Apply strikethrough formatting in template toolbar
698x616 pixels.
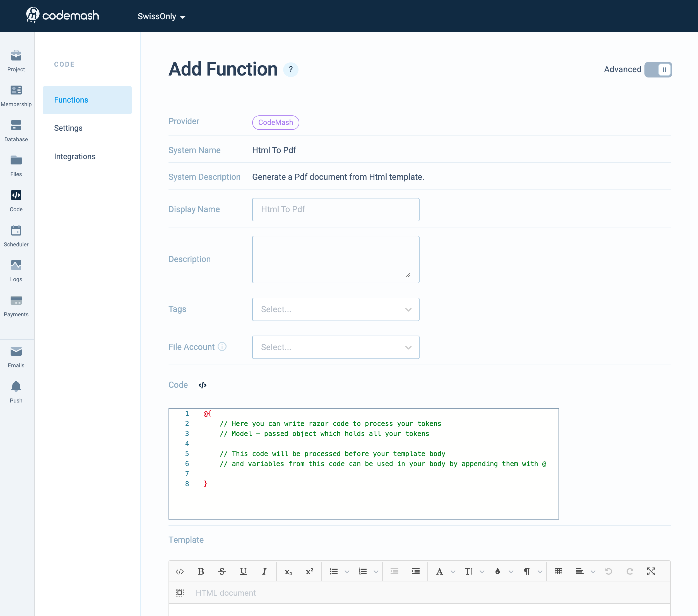pos(222,572)
